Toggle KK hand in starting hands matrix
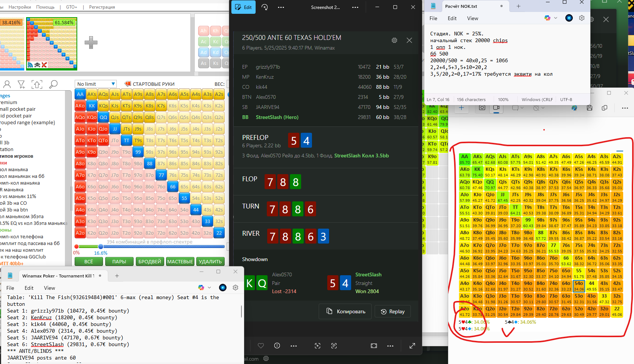This screenshot has width=634, height=364. click(92, 106)
